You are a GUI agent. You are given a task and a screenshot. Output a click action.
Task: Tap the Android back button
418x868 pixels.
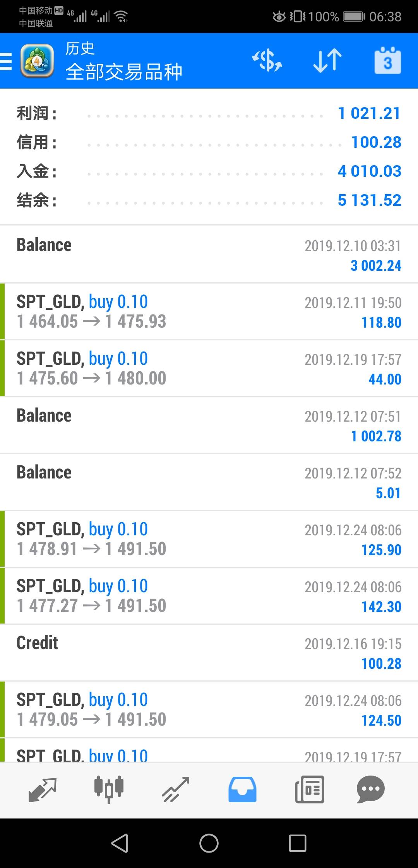[120, 843]
